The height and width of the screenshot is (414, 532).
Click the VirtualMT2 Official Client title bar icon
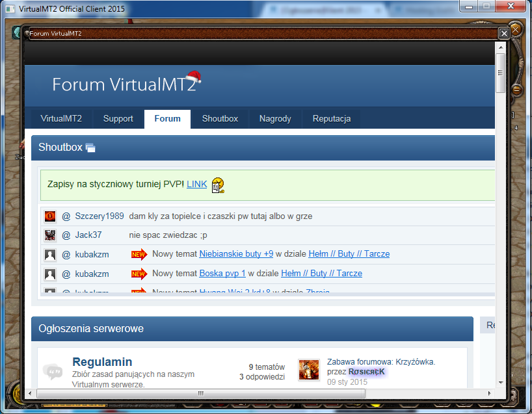click(10, 9)
